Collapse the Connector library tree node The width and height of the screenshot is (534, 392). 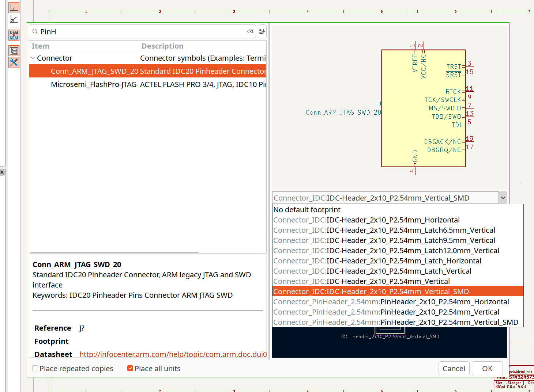pos(33,58)
